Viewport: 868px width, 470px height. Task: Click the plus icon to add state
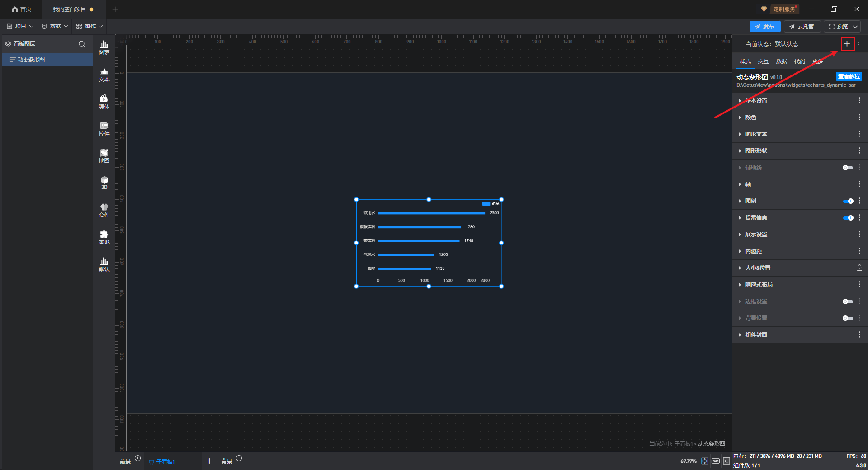[847, 44]
